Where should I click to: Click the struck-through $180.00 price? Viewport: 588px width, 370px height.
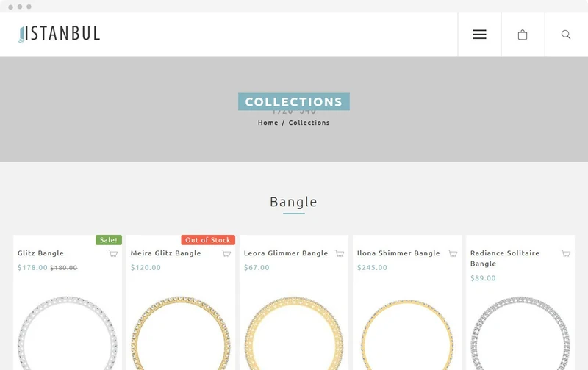click(64, 268)
